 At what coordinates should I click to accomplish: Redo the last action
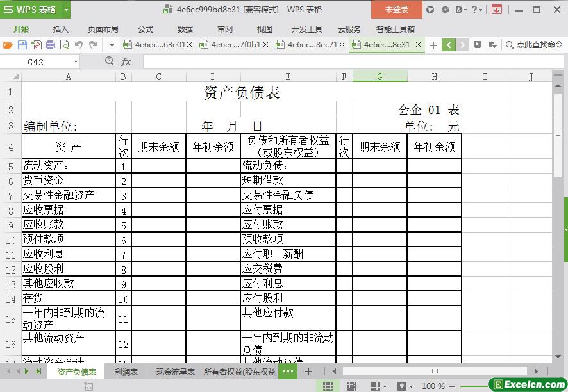tap(93, 45)
